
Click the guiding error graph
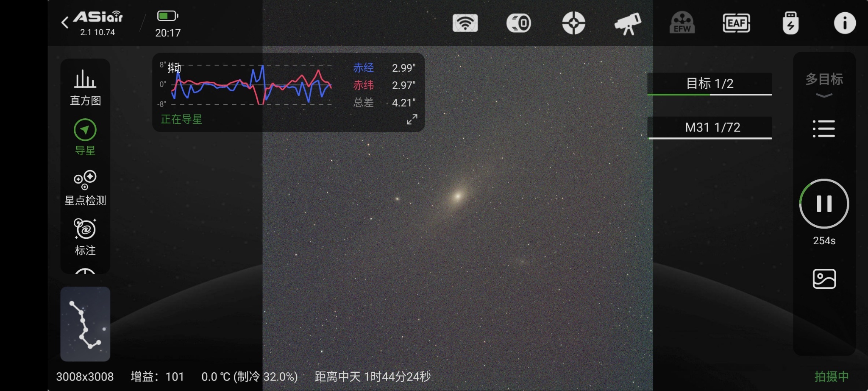pyautogui.click(x=251, y=85)
